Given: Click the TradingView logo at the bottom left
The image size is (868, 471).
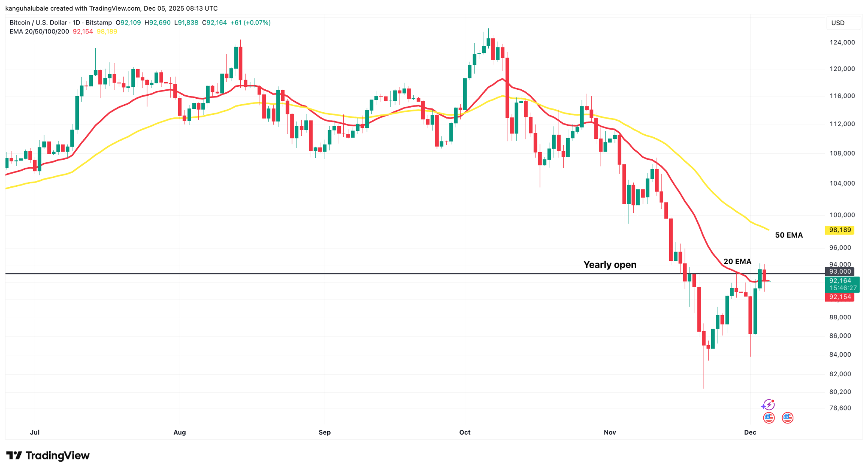Looking at the screenshot, I should (x=48, y=456).
